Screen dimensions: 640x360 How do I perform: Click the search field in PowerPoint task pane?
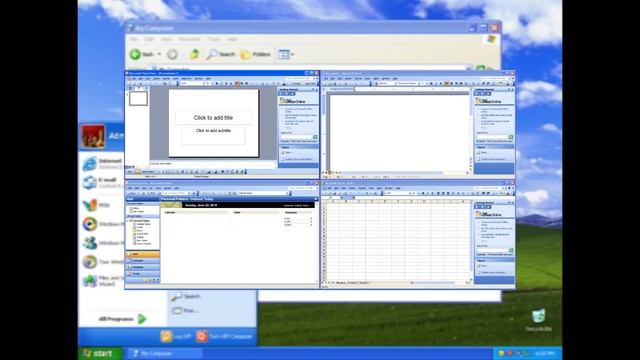[x=296, y=137]
